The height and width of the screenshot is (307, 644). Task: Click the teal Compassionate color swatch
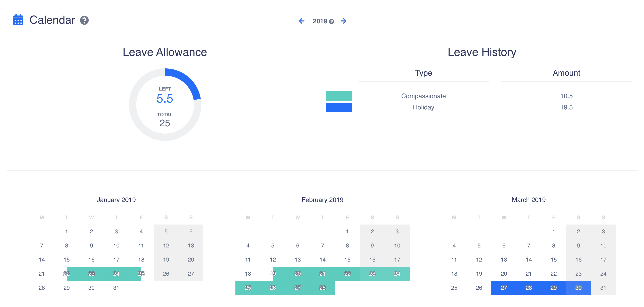(339, 96)
